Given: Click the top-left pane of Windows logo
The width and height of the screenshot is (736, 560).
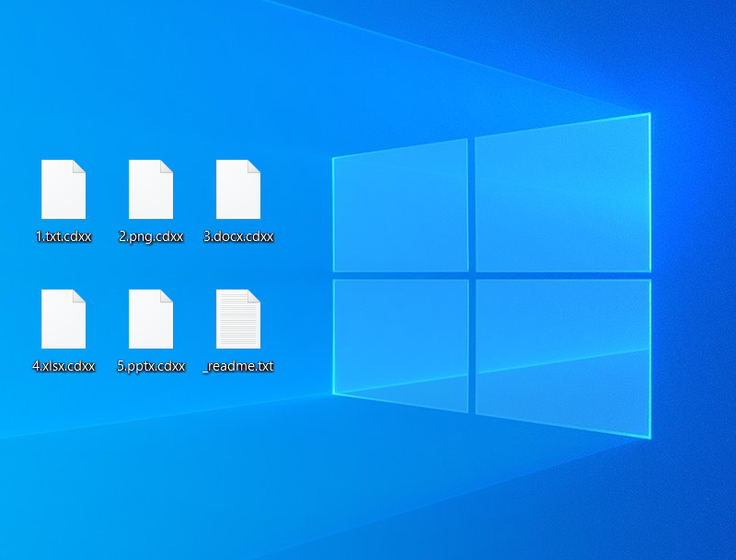Looking at the screenshot, I should click(400, 208).
